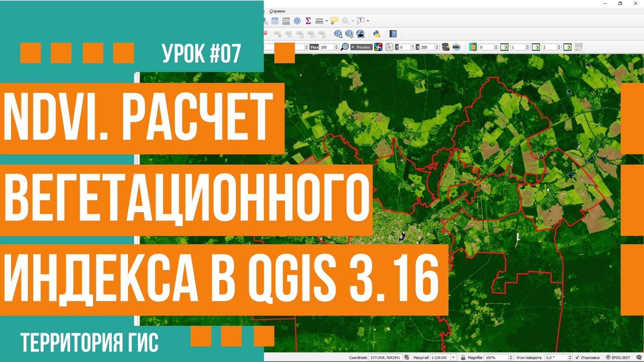Image resolution: width=644 pixels, height=362 pixels.
Task: Expand the measure tool dropdown arrow
Action: tap(327, 20)
